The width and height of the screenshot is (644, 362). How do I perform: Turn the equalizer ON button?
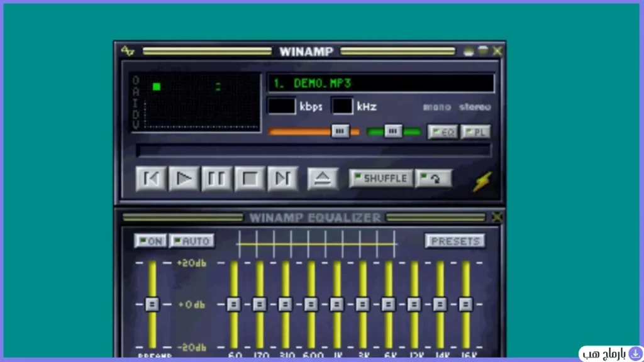click(151, 241)
